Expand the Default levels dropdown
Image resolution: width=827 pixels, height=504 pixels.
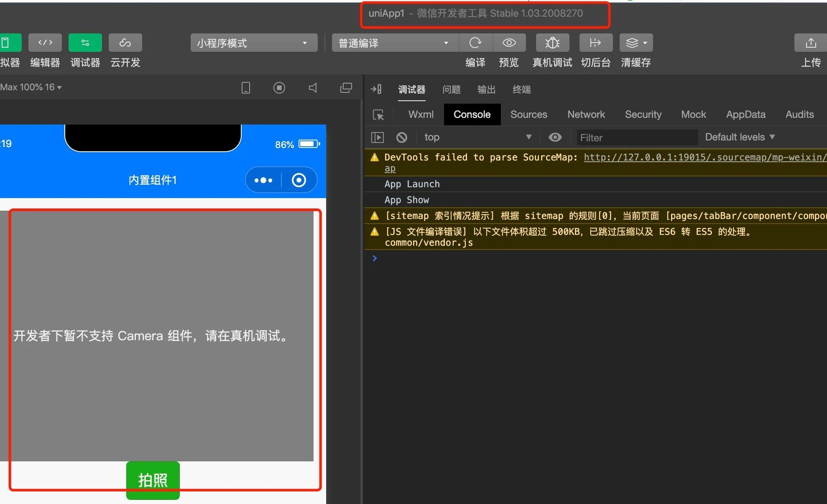click(x=739, y=137)
